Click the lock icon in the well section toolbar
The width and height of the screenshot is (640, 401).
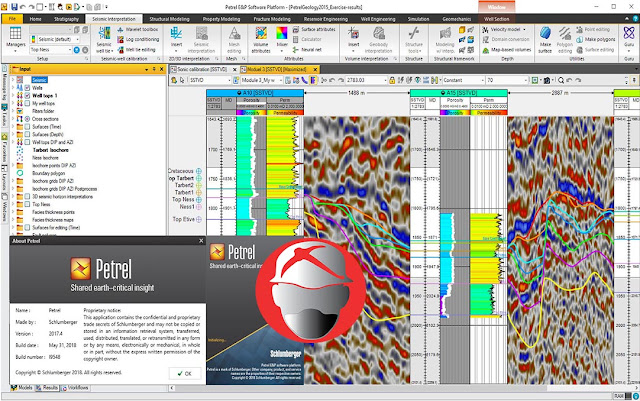pyautogui.click(x=392, y=80)
